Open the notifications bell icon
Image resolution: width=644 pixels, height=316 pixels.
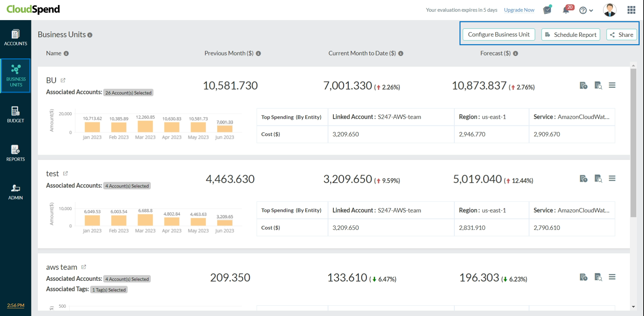pos(566,10)
